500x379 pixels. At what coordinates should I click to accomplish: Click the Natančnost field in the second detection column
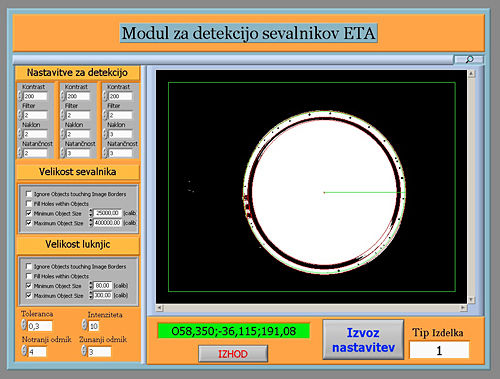pyautogui.click(x=78, y=153)
